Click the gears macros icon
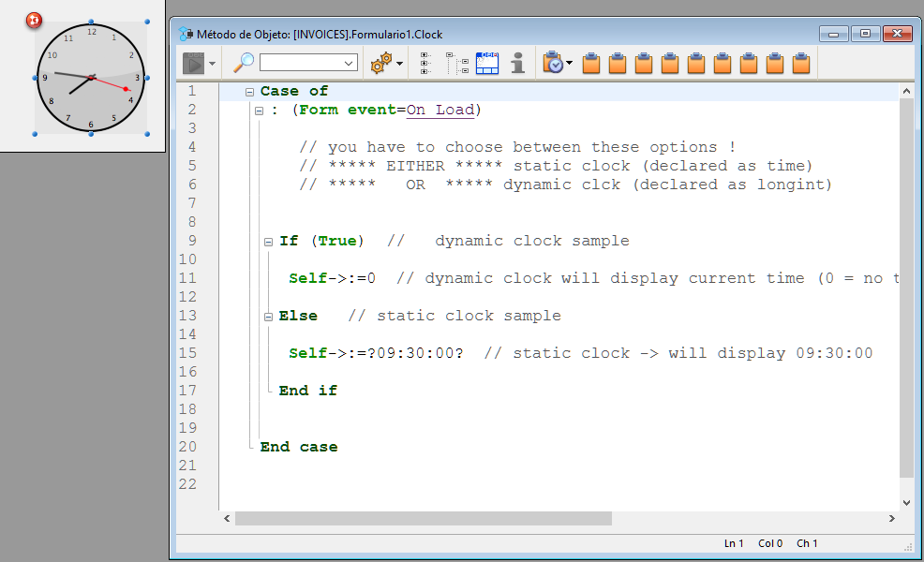Screen dimensions: 924x562 [381, 63]
